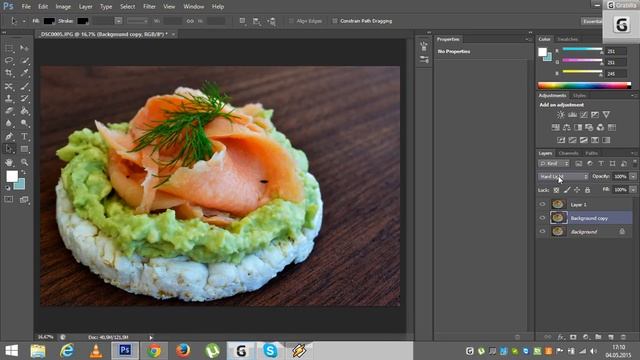The image size is (640, 360).
Task: Add a layer mask
Action: point(573,337)
